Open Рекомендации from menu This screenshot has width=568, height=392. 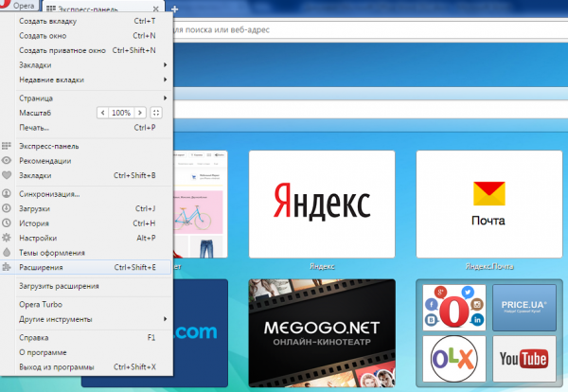pos(86,161)
